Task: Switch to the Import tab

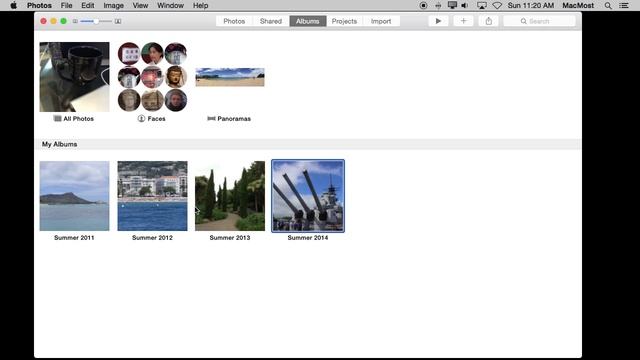Action: pyautogui.click(x=381, y=21)
